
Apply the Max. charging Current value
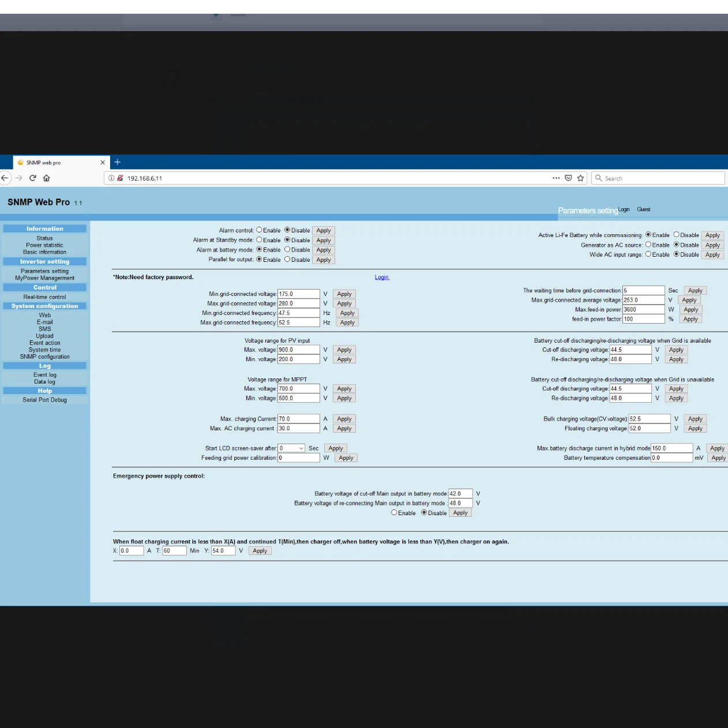point(344,419)
